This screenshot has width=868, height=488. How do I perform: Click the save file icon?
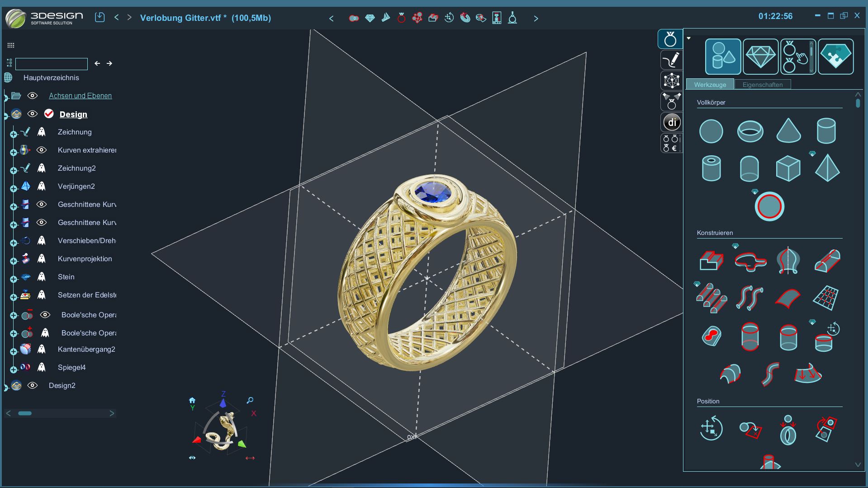pos(100,18)
